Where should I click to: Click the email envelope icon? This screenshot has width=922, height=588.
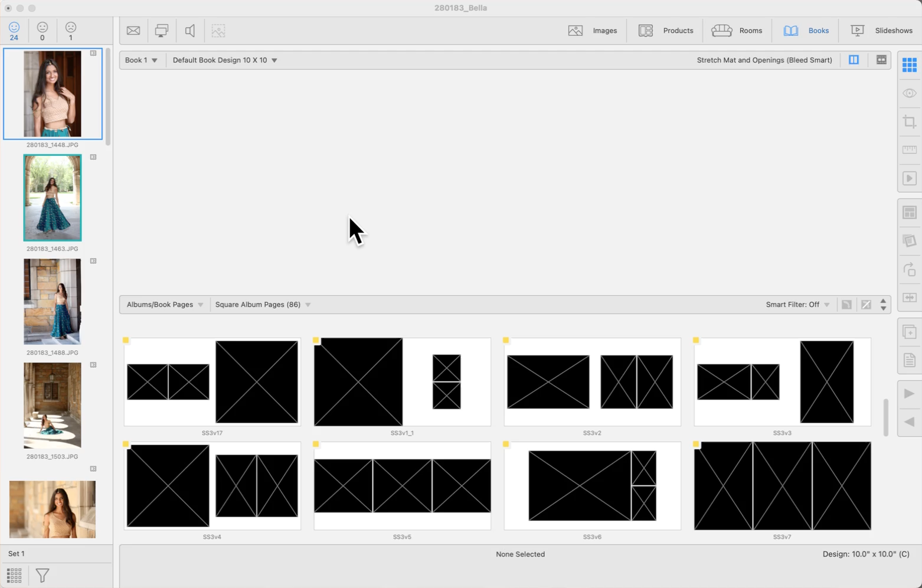pos(133,31)
